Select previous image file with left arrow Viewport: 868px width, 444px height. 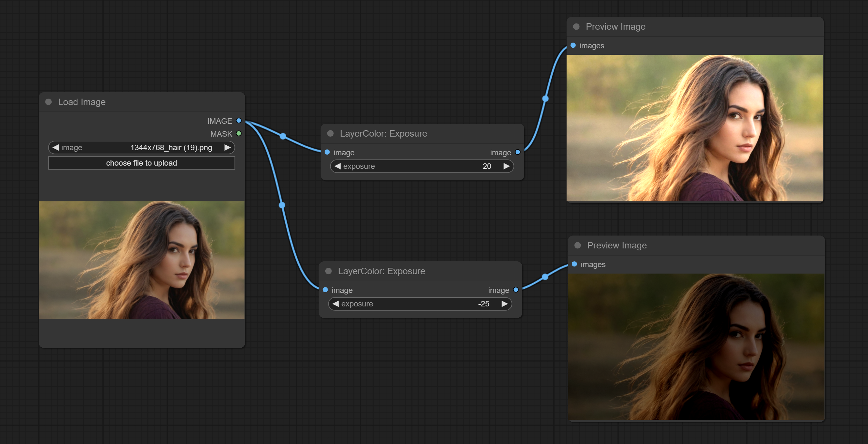(x=55, y=148)
